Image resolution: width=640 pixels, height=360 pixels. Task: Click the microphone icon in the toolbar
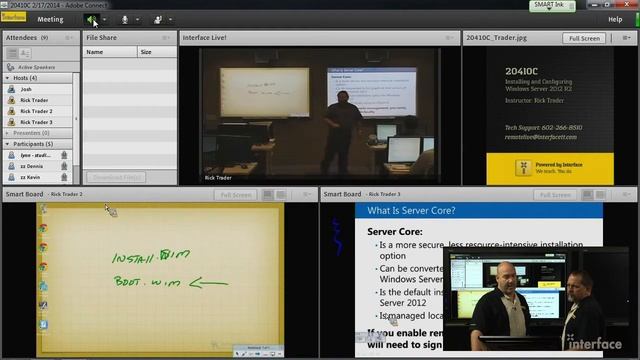tap(125, 19)
